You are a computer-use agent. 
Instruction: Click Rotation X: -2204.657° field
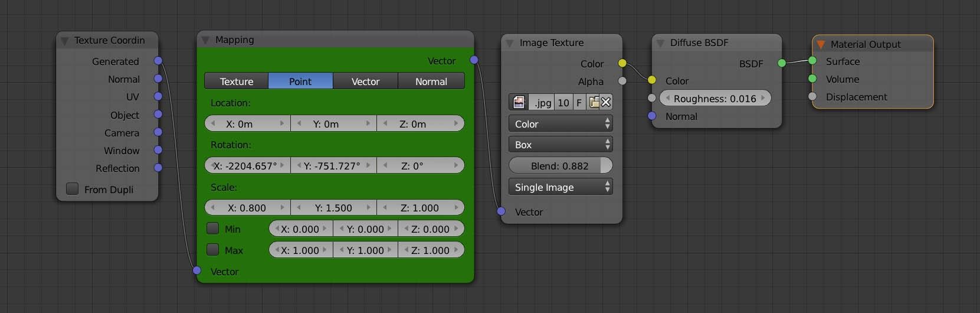(247, 166)
